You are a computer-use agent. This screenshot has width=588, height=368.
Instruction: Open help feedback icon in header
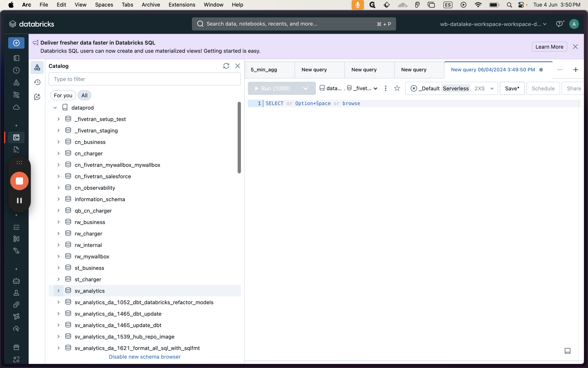tap(559, 24)
